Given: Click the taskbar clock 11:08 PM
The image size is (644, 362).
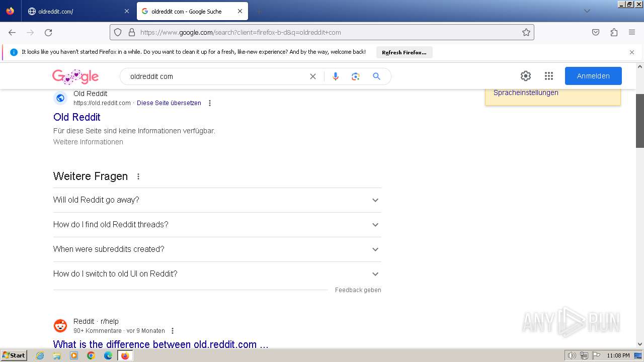Looking at the screenshot, I should click(x=618, y=355).
